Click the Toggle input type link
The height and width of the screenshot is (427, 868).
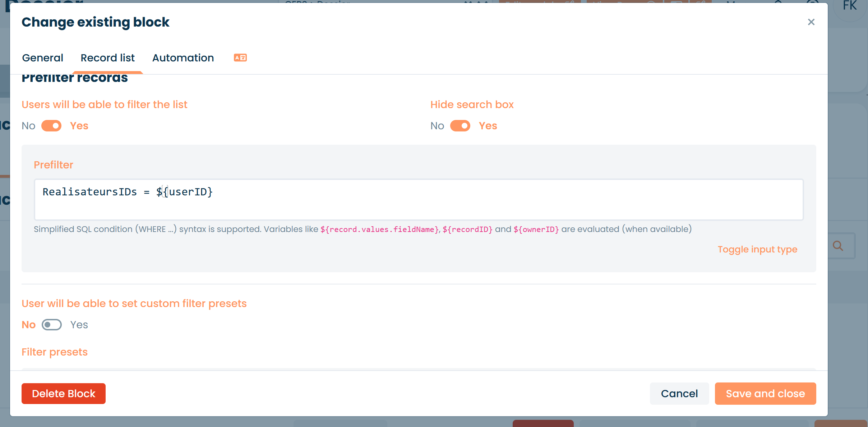(x=757, y=249)
